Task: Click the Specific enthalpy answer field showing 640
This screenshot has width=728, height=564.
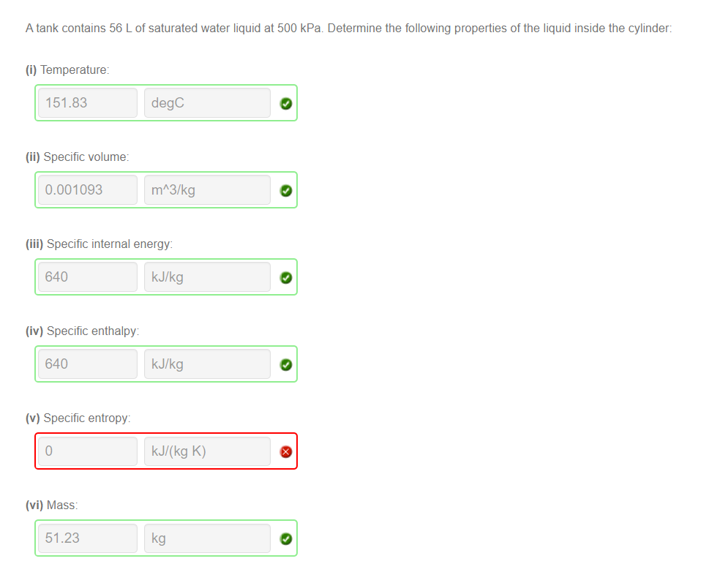Action: click(x=86, y=364)
